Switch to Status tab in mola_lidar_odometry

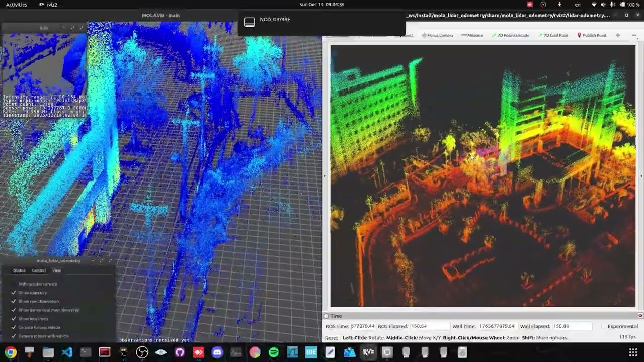[x=19, y=270]
